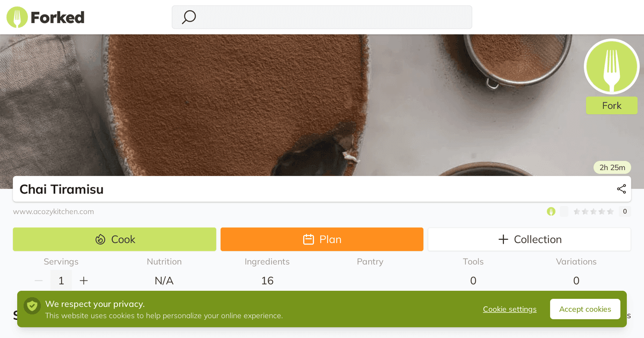
Task: Click the small green fork badge near the ratings
Action: pyautogui.click(x=551, y=211)
